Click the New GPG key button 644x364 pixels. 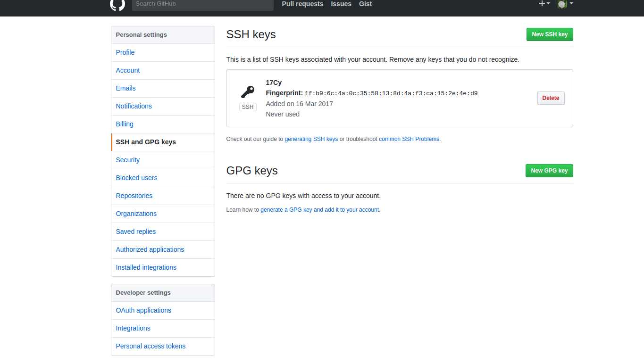pyautogui.click(x=549, y=171)
